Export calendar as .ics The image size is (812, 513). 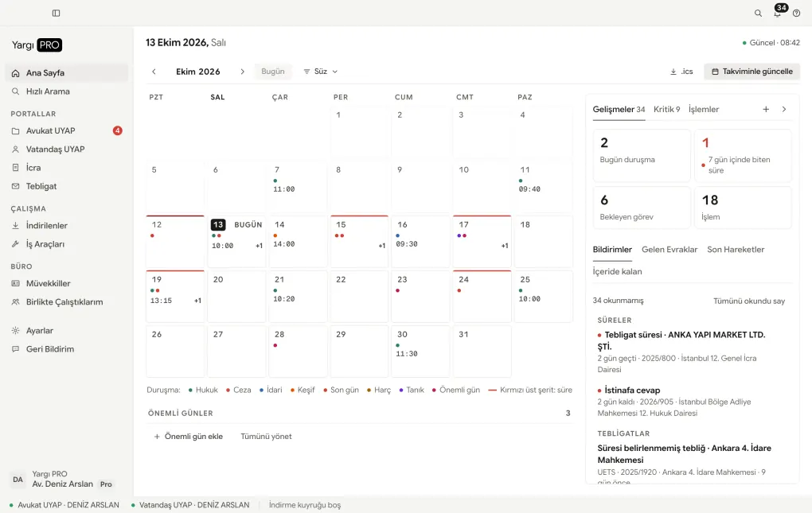pyautogui.click(x=681, y=72)
